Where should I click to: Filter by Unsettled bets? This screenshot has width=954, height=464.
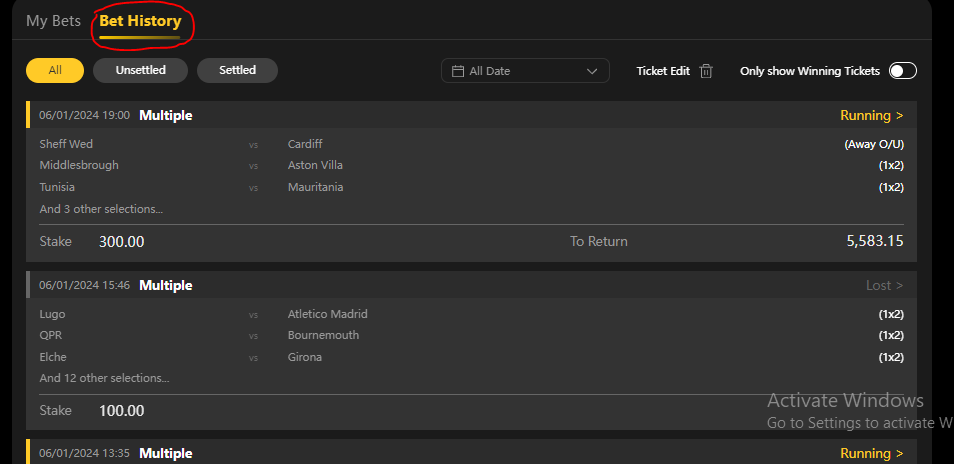[140, 70]
